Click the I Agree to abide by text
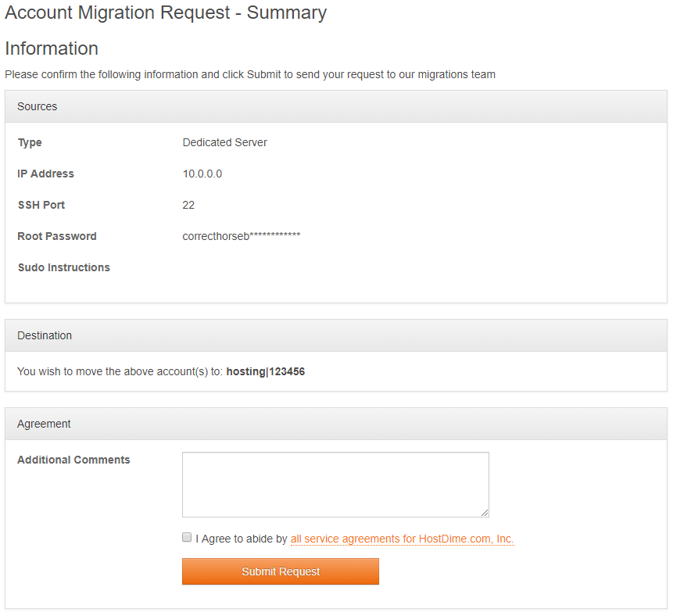This screenshot has height=616, width=673. coord(242,539)
